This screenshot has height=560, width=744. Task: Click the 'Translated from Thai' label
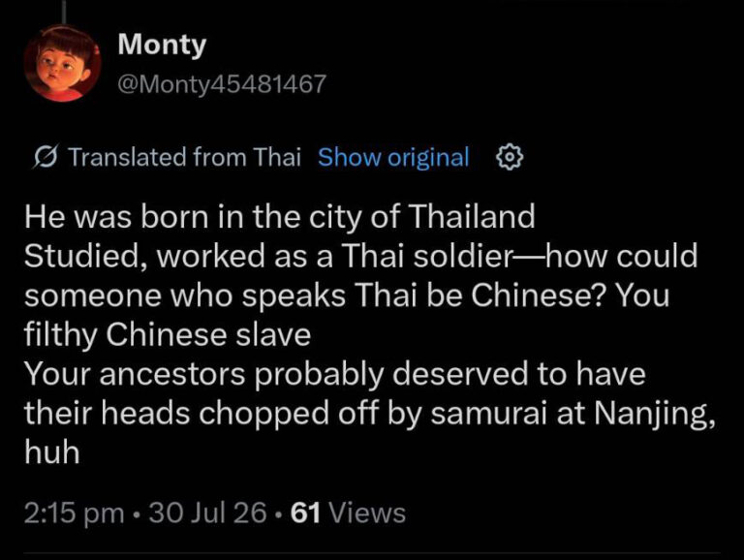(x=185, y=157)
